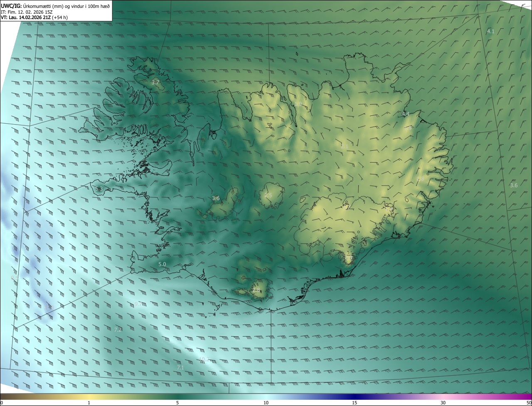The height and width of the screenshot is (406, 532).
Task: Click the 10 tick on the color scale
Action: click(266, 403)
